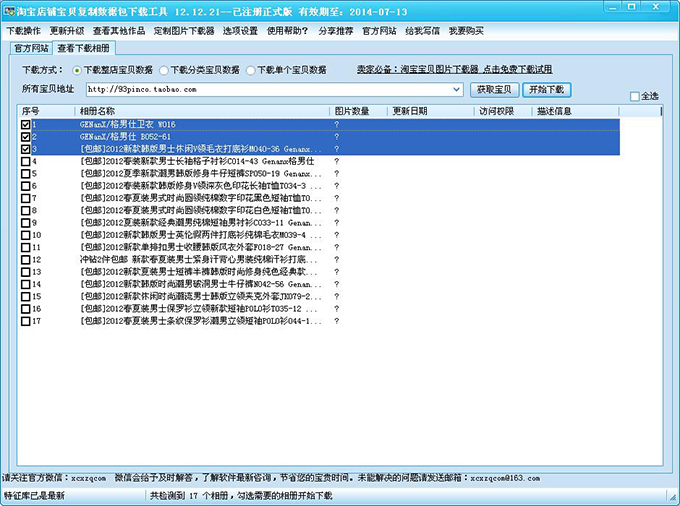
Task: Select the 下载整店宝贝数据 radio option
Action: 78,71
